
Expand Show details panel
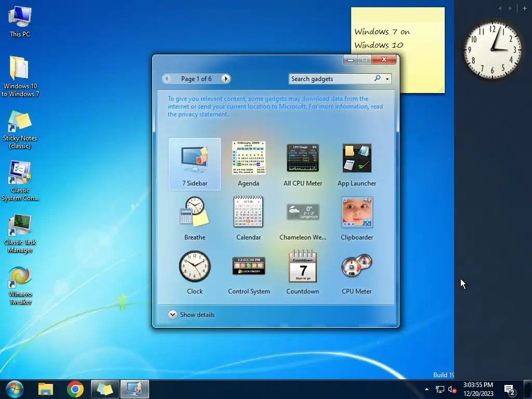point(191,314)
